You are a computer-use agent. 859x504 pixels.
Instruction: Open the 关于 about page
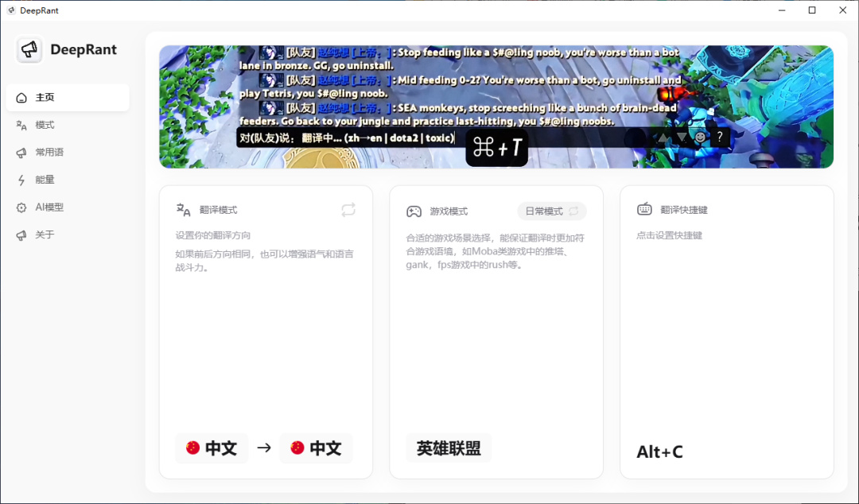68,235
